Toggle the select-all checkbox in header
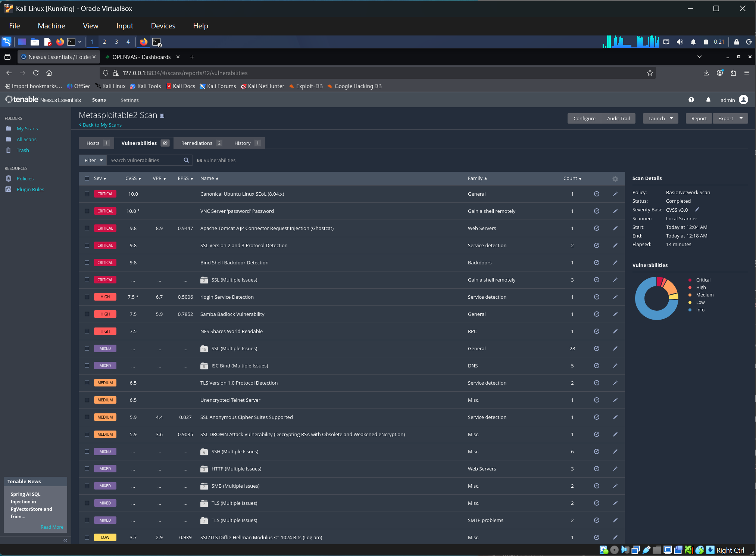 pyautogui.click(x=87, y=178)
